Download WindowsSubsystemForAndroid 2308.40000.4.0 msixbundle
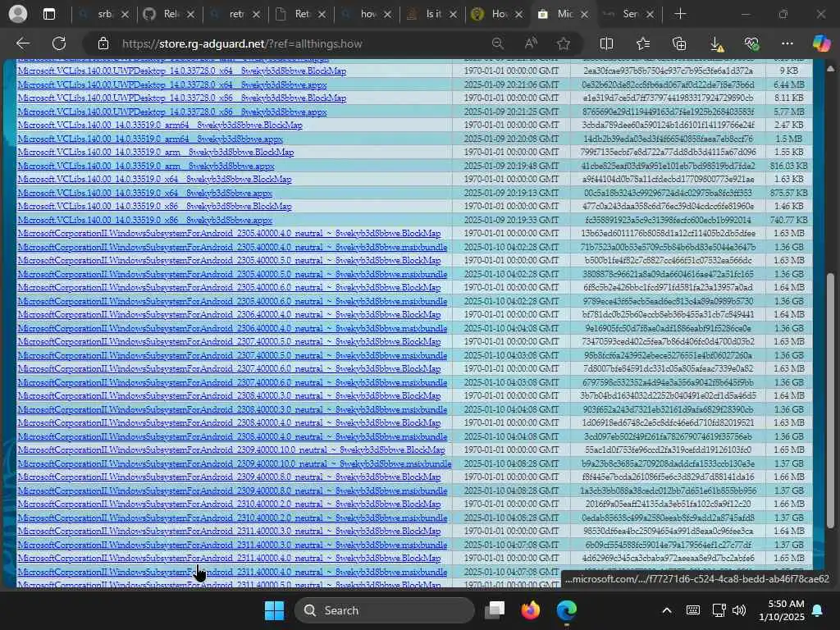Viewport: 840px width, 630px height. pos(232,436)
